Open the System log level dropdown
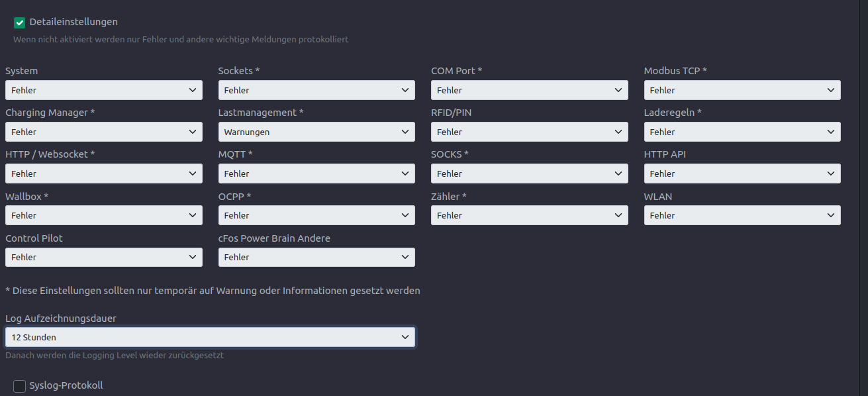The image size is (868, 396). point(104,90)
